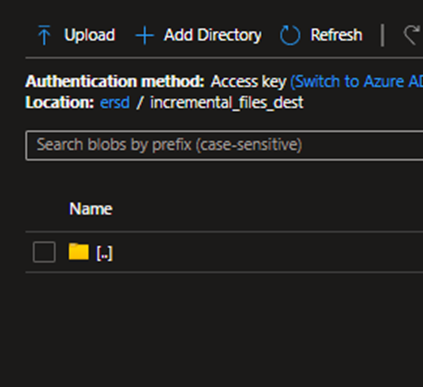Select the Refresh toolbar label
The width and height of the screenshot is (423, 387).
pos(336,35)
